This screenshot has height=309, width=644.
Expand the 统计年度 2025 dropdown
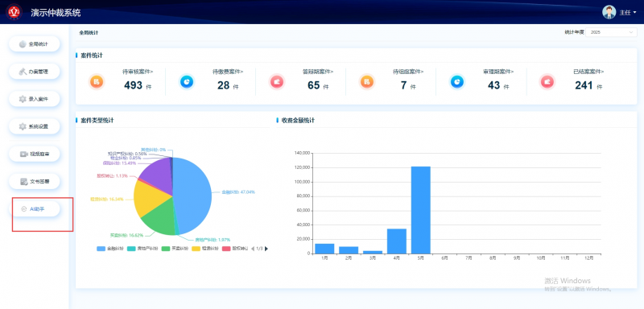611,32
